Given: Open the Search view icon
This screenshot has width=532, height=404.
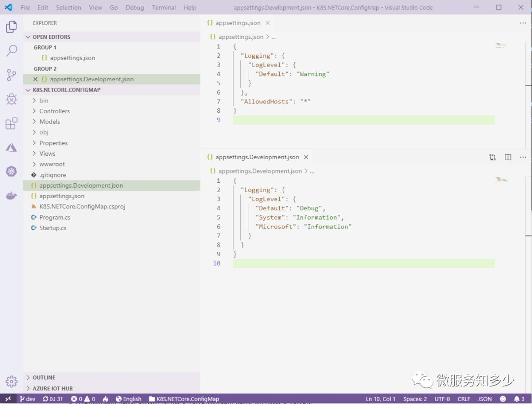Looking at the screenshot, I should pos(11,51).
